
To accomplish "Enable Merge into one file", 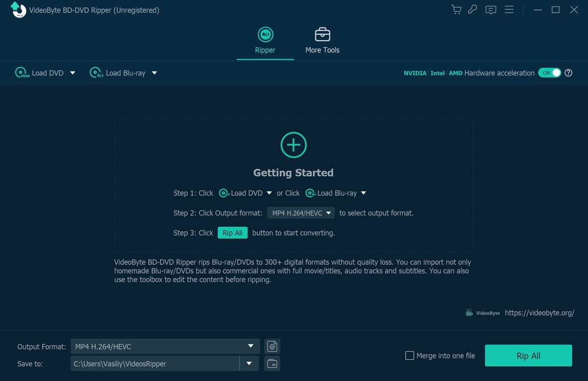I will pyautogui.click(x=410, y=356).
